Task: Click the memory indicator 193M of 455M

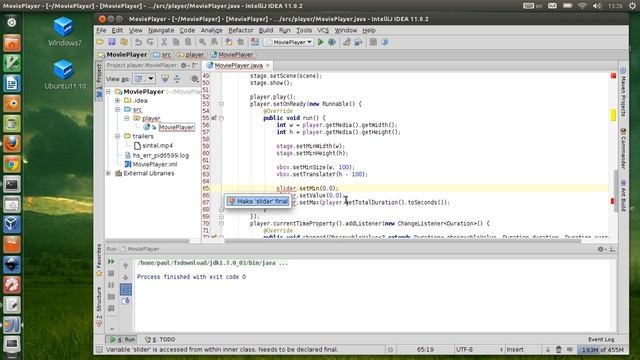Action: 602,350
